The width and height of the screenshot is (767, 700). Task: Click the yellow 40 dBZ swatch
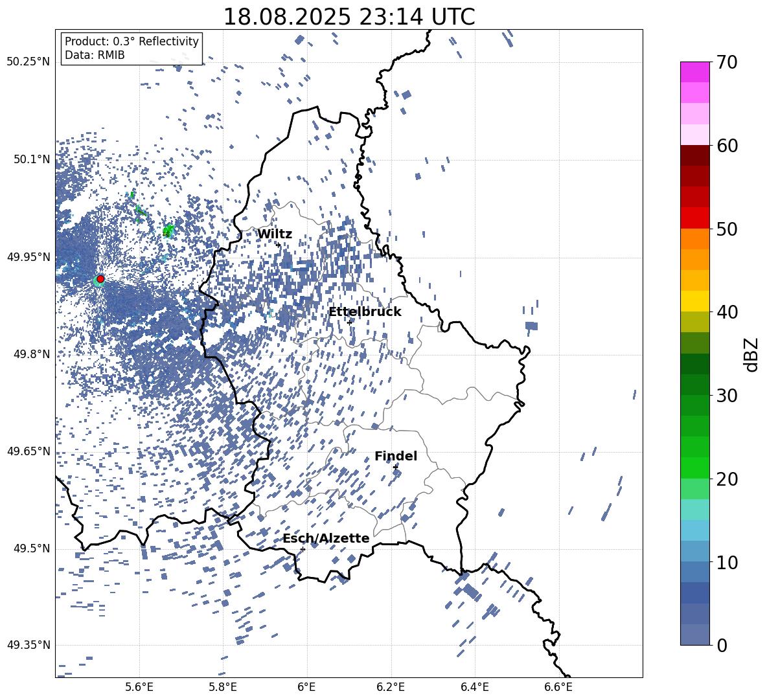point(694,301)
